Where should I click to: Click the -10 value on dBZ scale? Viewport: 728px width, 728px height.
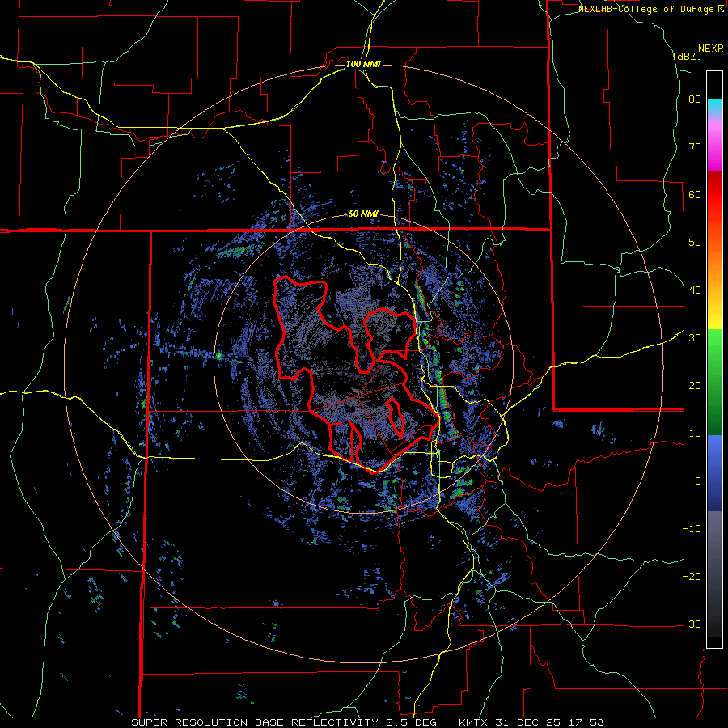coord(692,528)
